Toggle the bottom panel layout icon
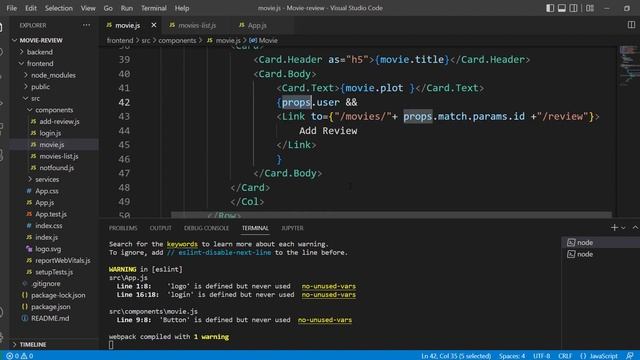 tap(562, 8)
